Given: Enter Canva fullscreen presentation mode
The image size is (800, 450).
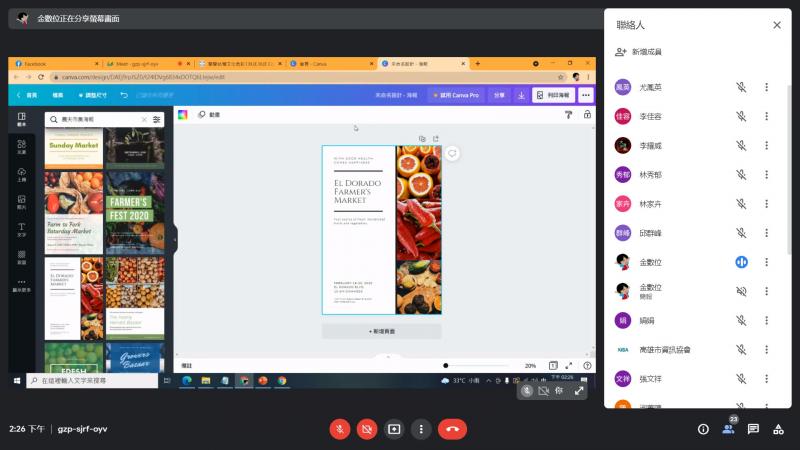Looking at the screenshot, I should tap(569, 365).
